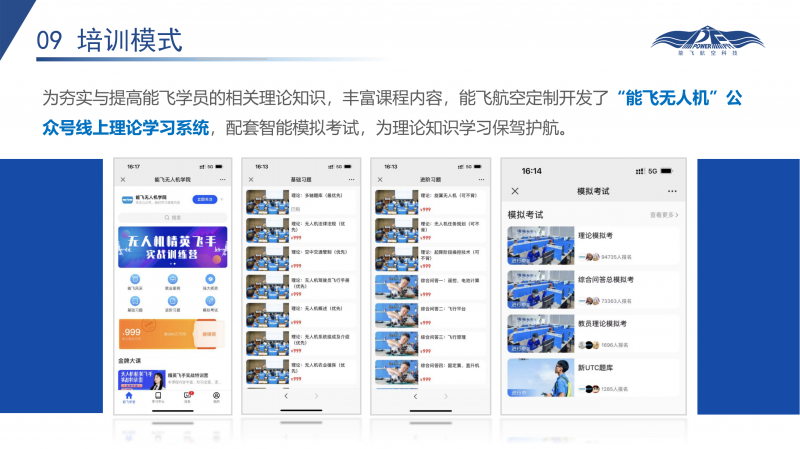Screen dimensions: 800x449
Task: Close the 基础习题 page with X icon
Action: [x=251, y=180]
